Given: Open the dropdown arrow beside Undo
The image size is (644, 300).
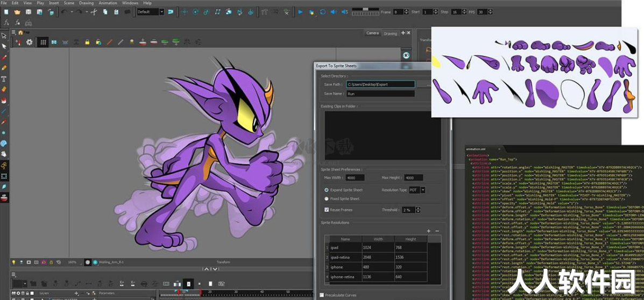Looking at the screenshot, I should pyautogui.click(x=72, y=12).
